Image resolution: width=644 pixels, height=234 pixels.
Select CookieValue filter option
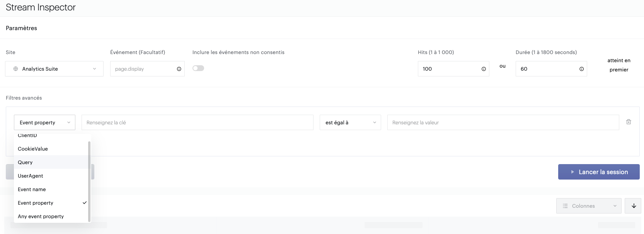[33, 149]
